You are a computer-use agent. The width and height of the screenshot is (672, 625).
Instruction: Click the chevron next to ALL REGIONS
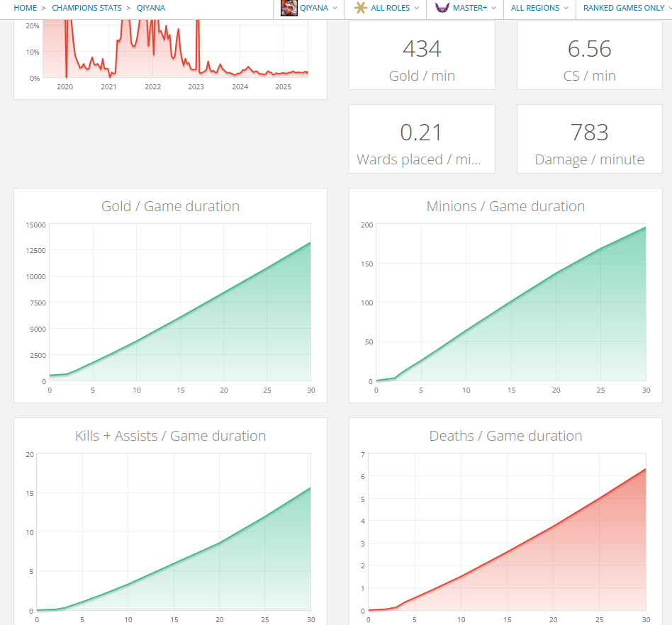point(566,8)
